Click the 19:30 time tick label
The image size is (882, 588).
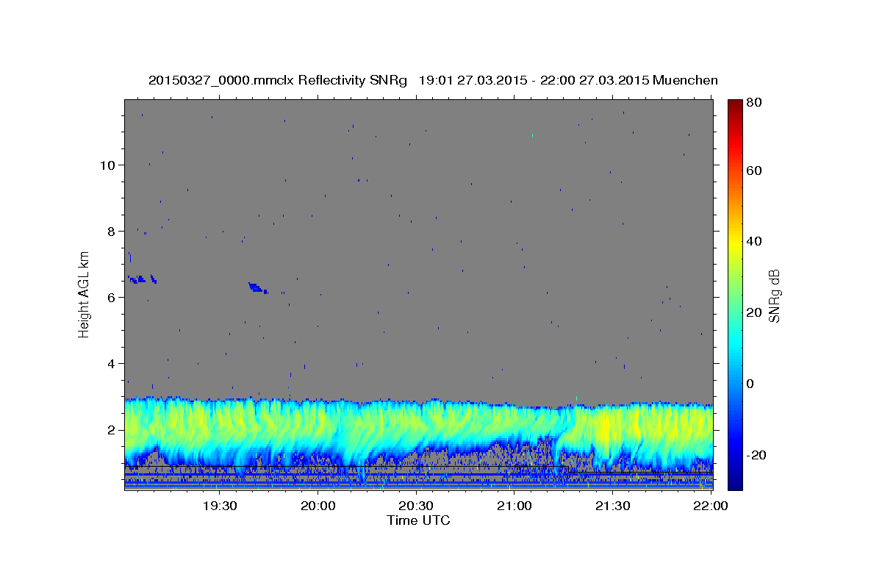[x=220, y=506]
